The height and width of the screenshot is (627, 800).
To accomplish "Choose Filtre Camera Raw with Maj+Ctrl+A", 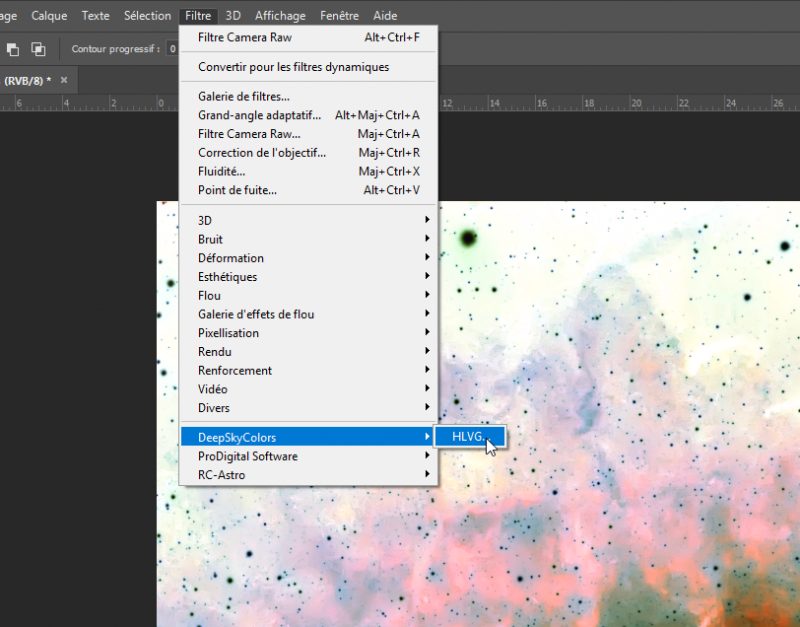I will tap(308, 134).
